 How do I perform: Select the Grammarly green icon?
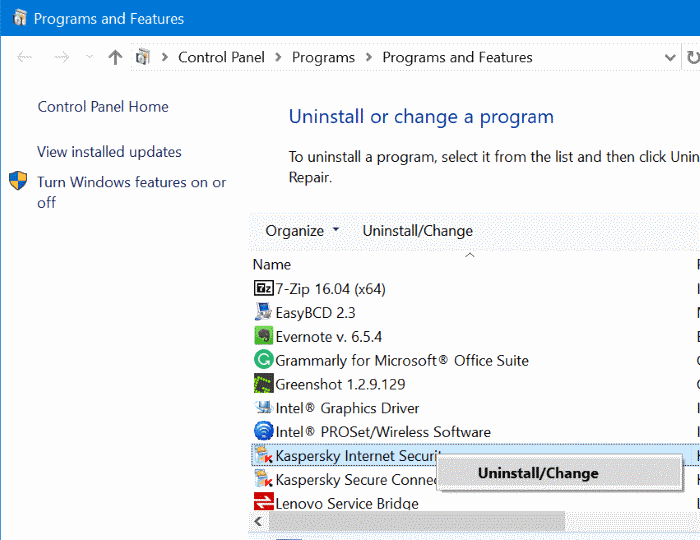pos(264,361)
